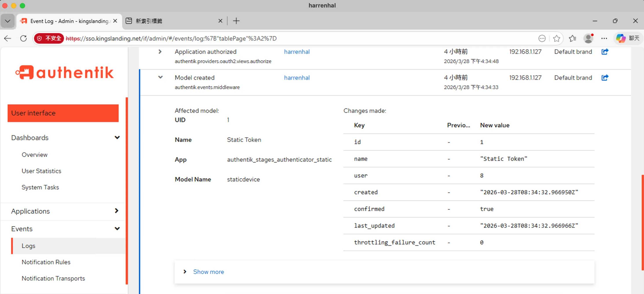
Task: Click the not-secure site warning badge
Action: tap(49, 38)
